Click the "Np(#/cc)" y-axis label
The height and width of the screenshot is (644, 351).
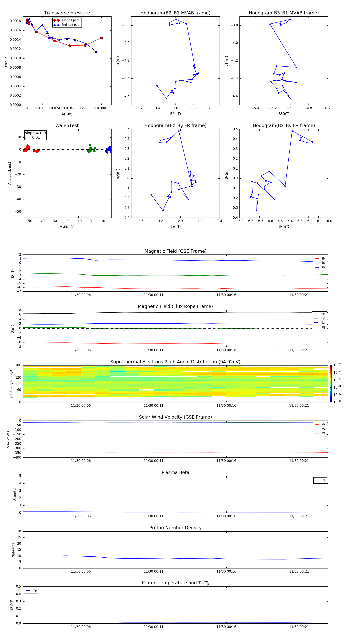coord(13,550)
